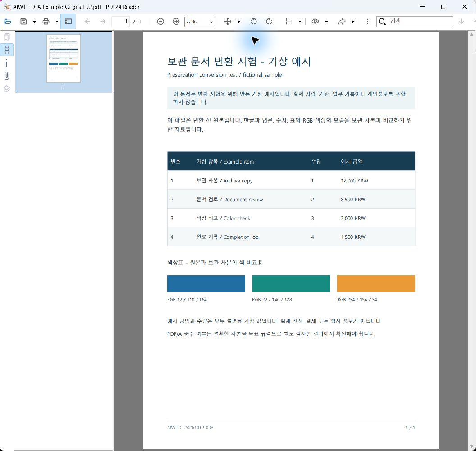Click the '12,000 KRW' amount cell
The width and height of the screenshot is (476, 451).
(354, 181)
